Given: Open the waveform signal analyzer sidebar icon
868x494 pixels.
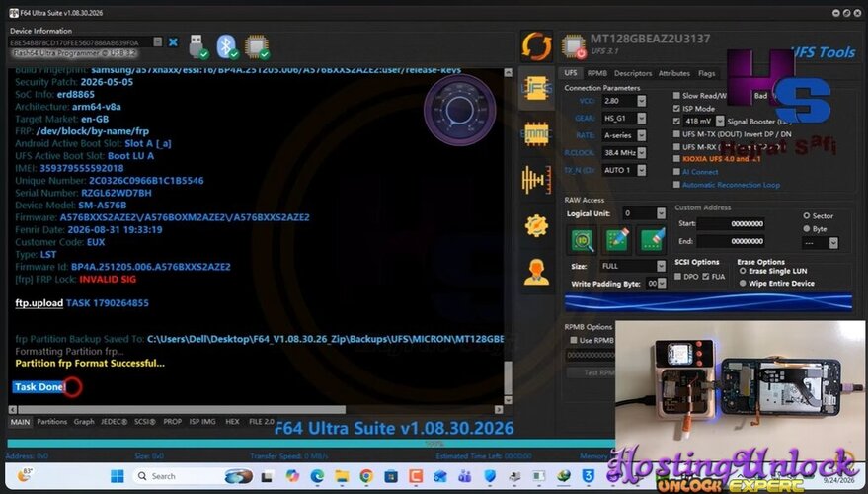Looking at the screenshot, I should point(536,180).
